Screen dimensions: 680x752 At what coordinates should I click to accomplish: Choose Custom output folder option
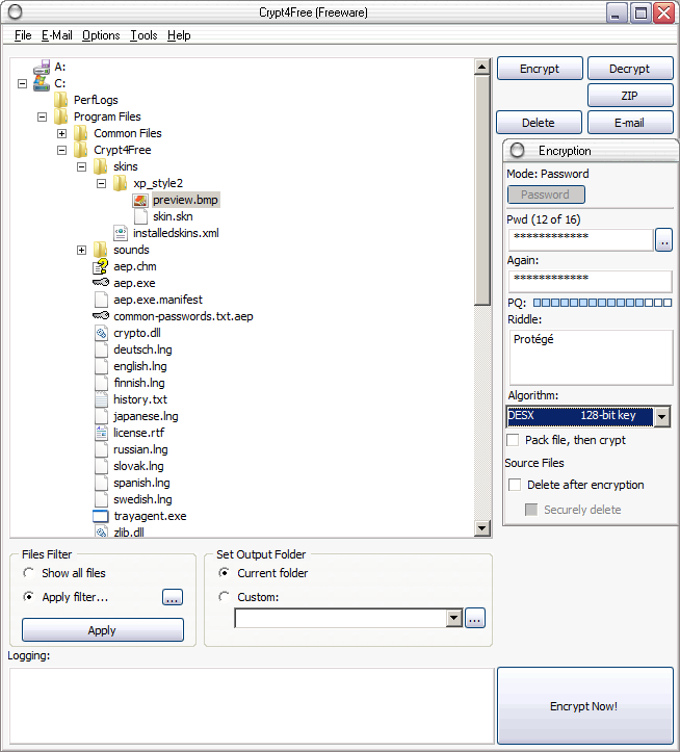click(x=224, y=597)
